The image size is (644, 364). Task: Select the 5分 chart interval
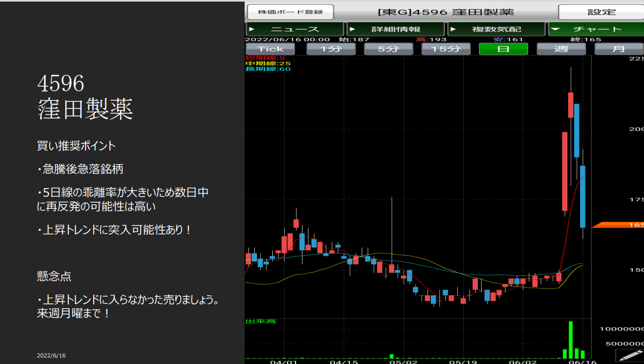click(x=389, y=49)
